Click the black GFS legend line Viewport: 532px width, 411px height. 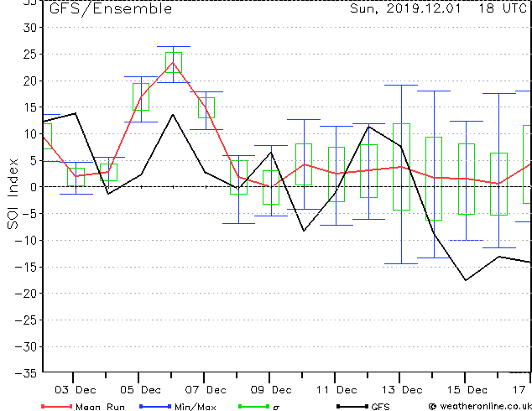(x=352, y=406)
